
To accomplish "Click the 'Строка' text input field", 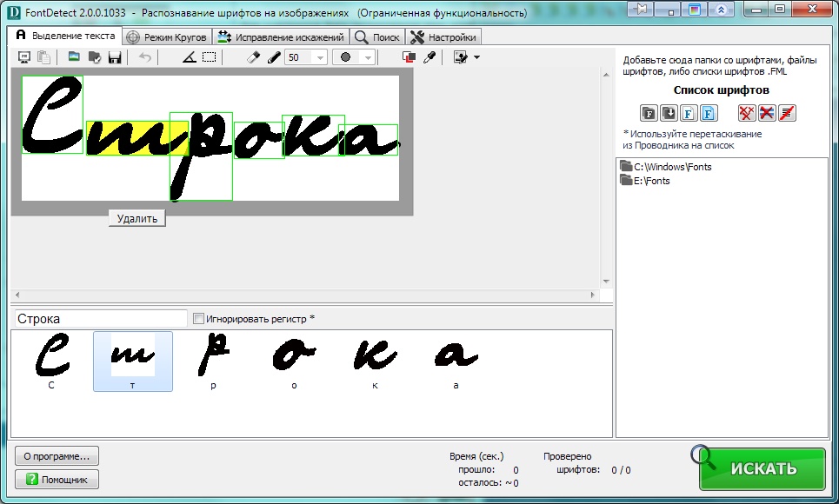I will point(101,319).
